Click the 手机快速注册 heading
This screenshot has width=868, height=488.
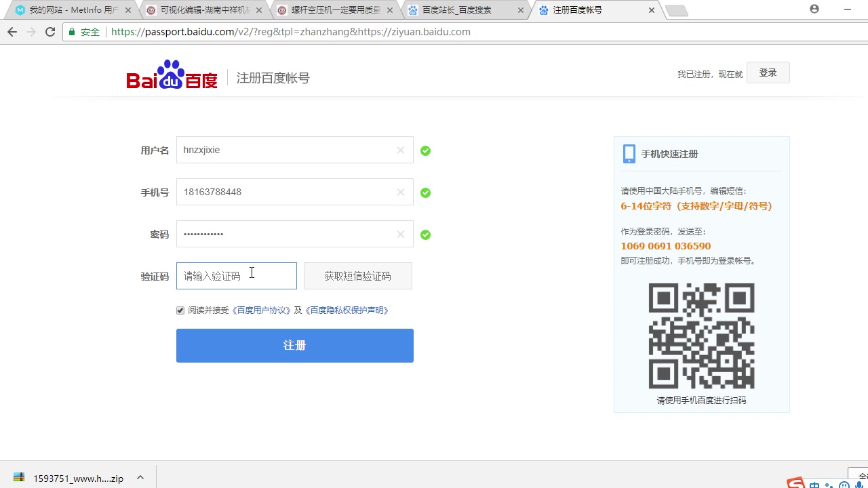pyautogui.click(x=669, y=154)
